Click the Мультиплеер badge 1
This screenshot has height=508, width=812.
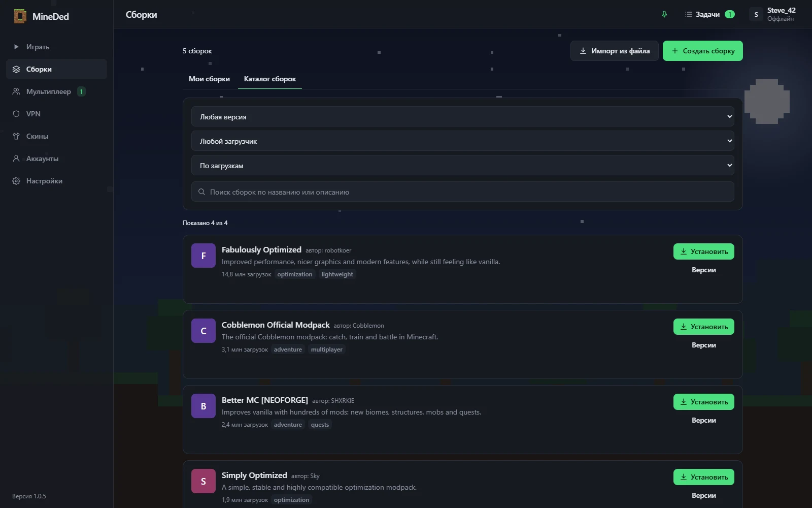(x=81, y=91)
